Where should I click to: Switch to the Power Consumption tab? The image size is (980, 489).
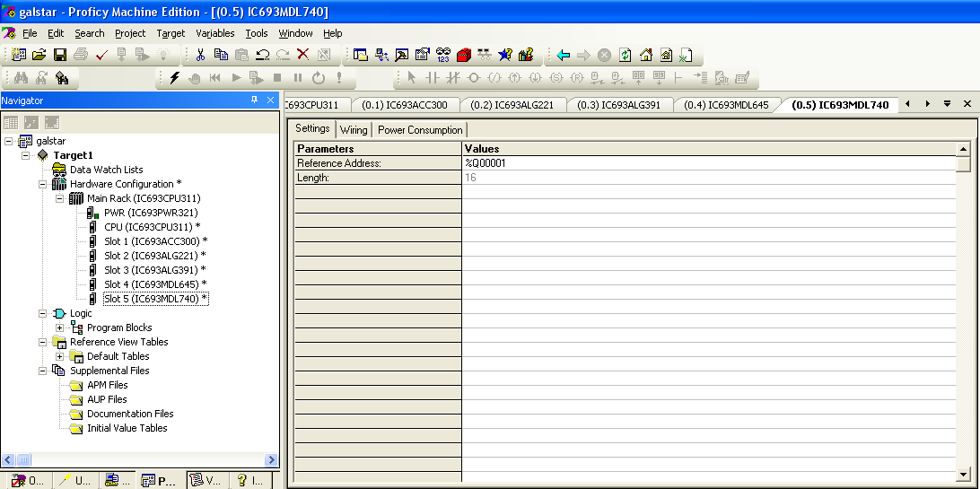pyautogui.click(x=420, y=130)
